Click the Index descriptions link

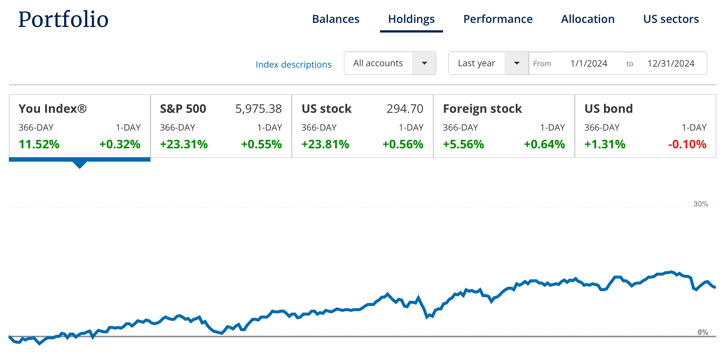click(293, 64)
